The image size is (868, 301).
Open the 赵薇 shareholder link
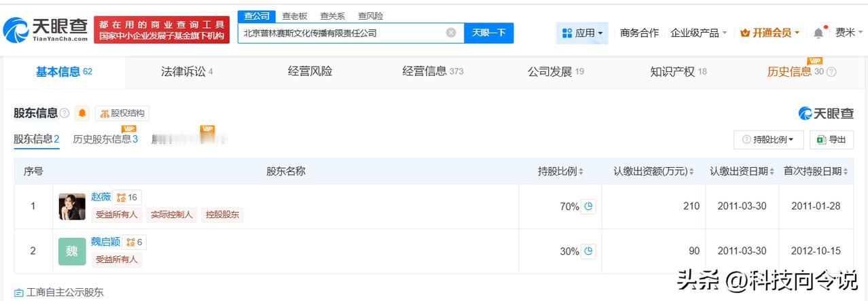click(x=101, y=197)
